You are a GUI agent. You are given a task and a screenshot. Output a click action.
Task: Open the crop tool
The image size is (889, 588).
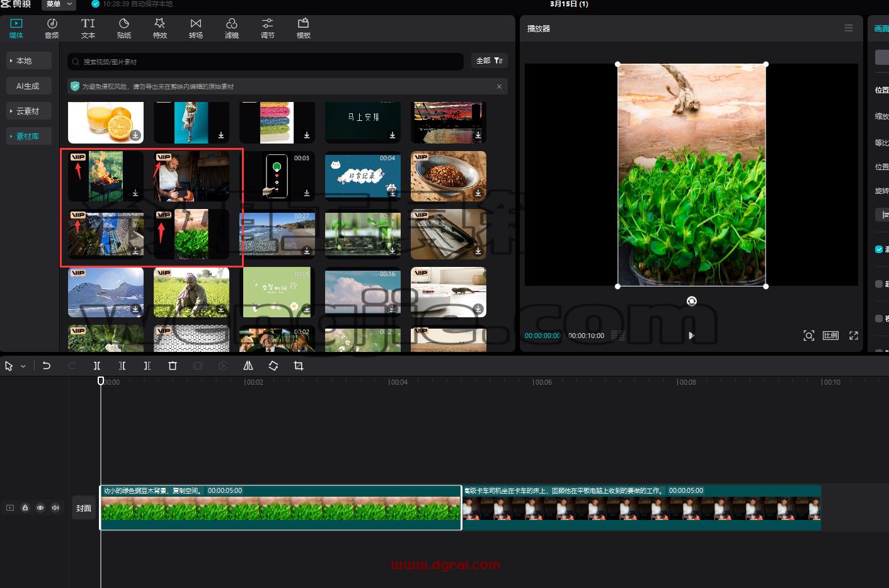(x=299, y=366)
